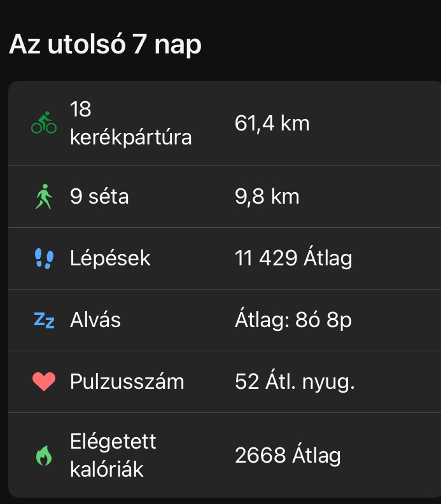Click the Átlag: 8ó 8p sleep value
The image size is (441, 504).
click(x=293, y=320)
